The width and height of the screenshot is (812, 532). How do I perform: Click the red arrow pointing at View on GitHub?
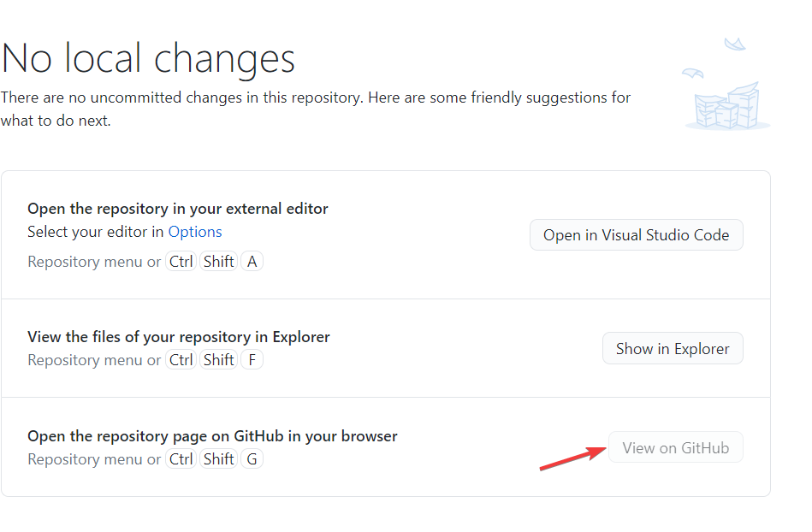point(573,458)
